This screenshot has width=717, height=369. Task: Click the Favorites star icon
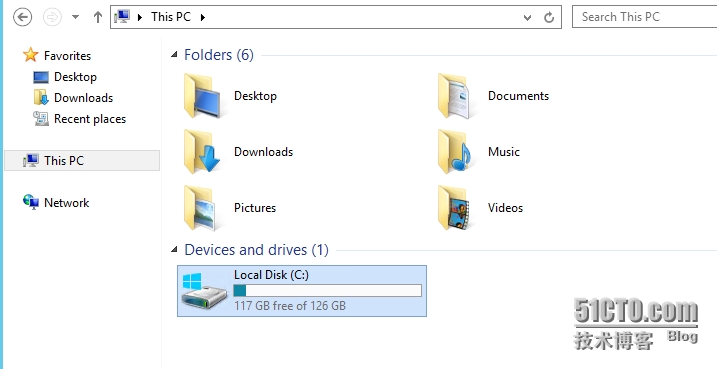point(31,55)
